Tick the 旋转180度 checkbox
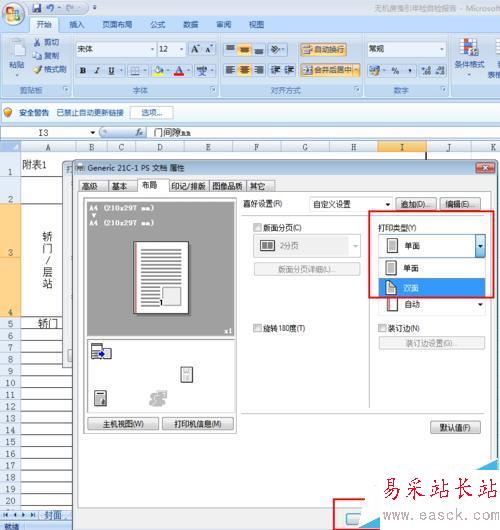This screenshot has width=500, height=530. pyautogui.click(x=257, y=328)
